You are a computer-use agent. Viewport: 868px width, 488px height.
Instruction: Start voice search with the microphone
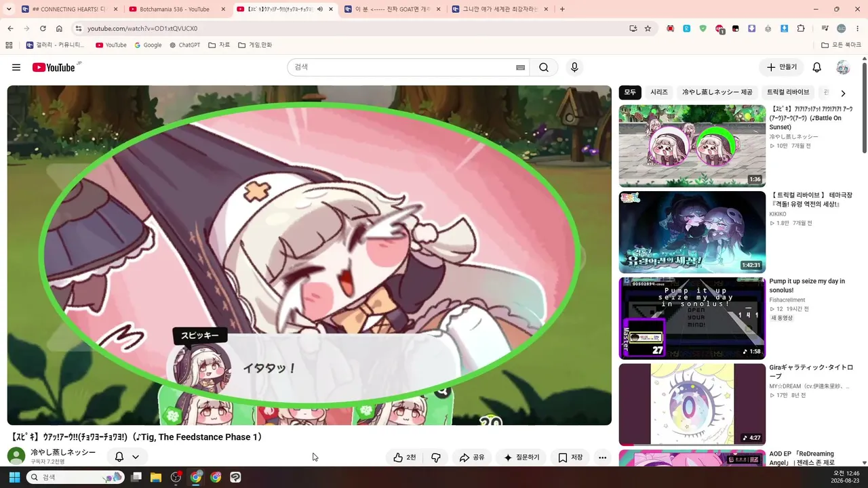coord(574,67)
